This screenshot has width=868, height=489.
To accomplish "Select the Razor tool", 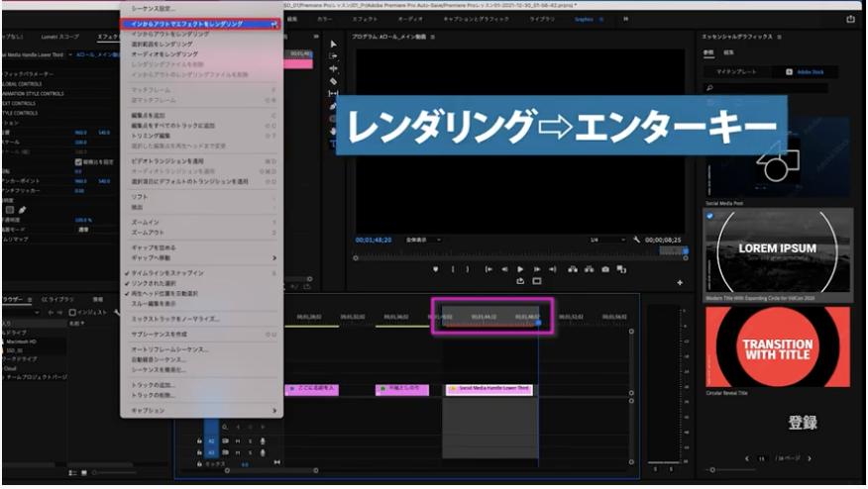I will click(x=333, y=81).
